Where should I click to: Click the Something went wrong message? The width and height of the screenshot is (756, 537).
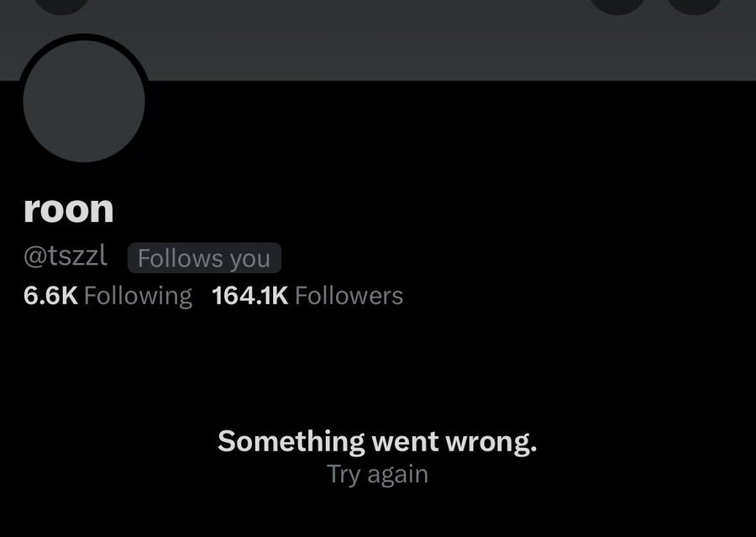pyautogui.click(x=377, y=441)
